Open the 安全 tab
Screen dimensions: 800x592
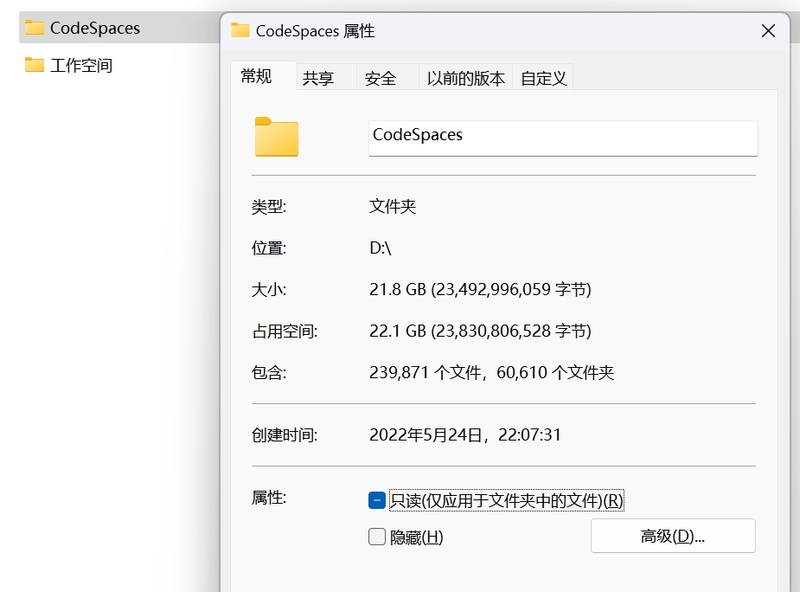point(388,78)
